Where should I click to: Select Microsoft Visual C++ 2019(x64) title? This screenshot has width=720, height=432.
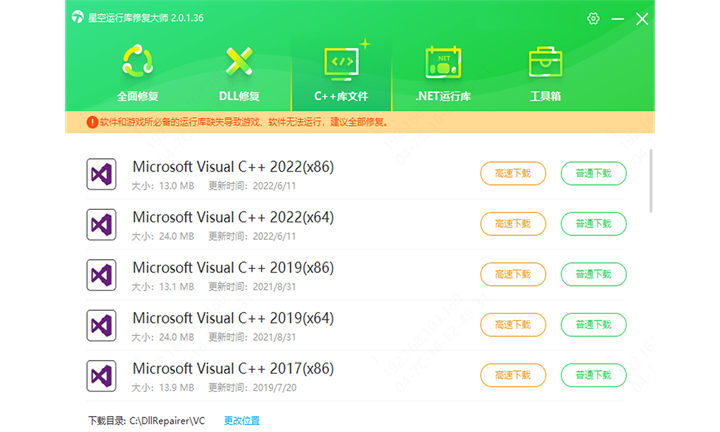click(x=233, y=318)
